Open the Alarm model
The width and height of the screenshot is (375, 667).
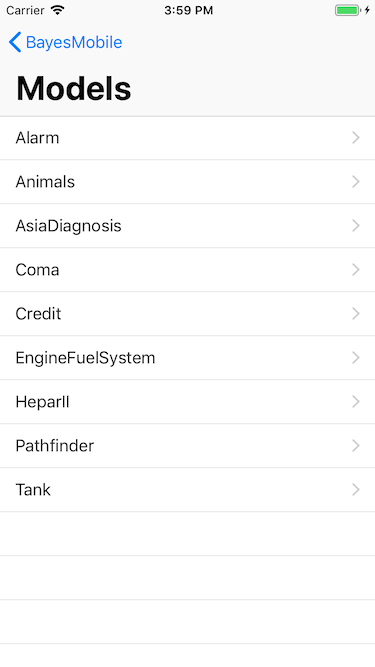click(x=188, y=138)
